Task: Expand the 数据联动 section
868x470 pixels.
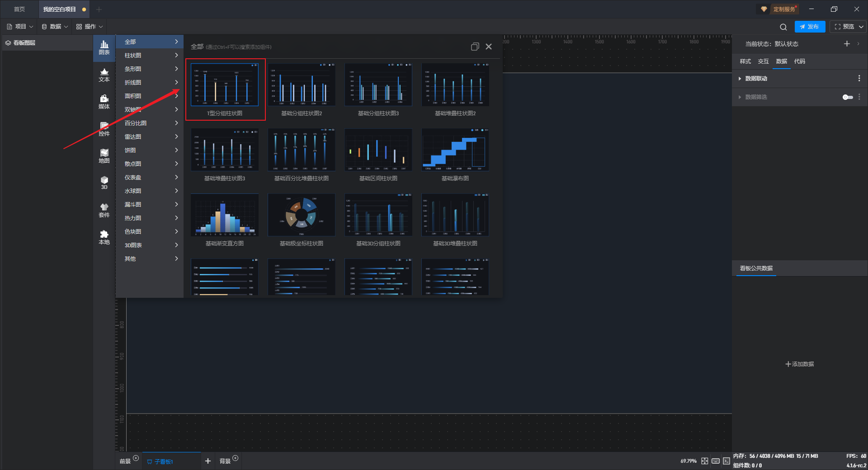Action: point(756,79)
